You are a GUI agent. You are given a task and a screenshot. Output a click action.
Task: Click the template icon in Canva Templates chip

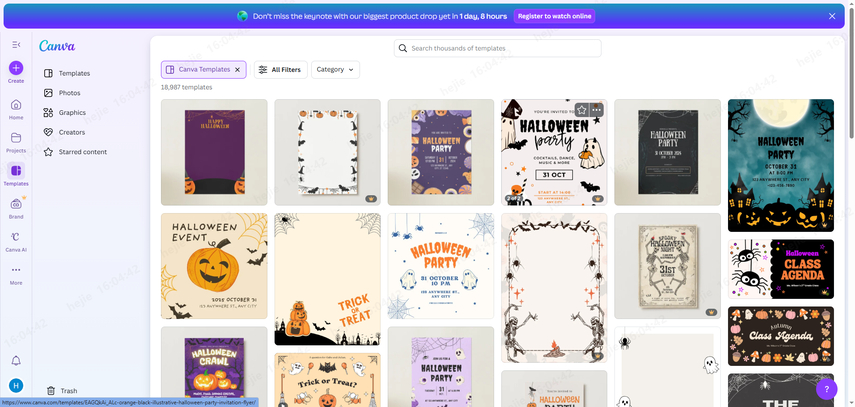point(170,70)
